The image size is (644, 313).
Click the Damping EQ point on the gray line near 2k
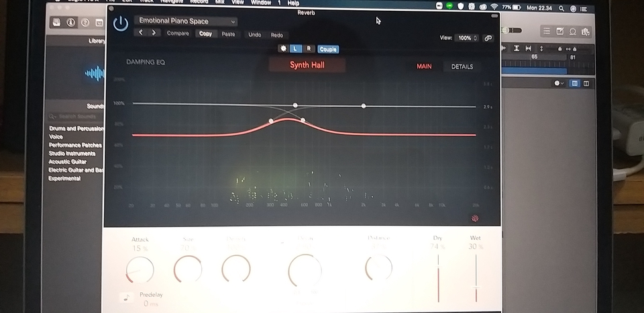point(364,105)
